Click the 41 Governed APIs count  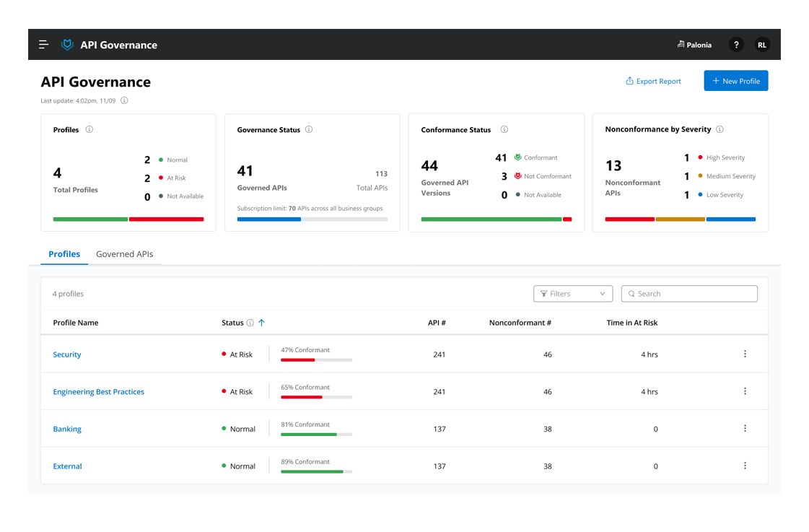245,171
